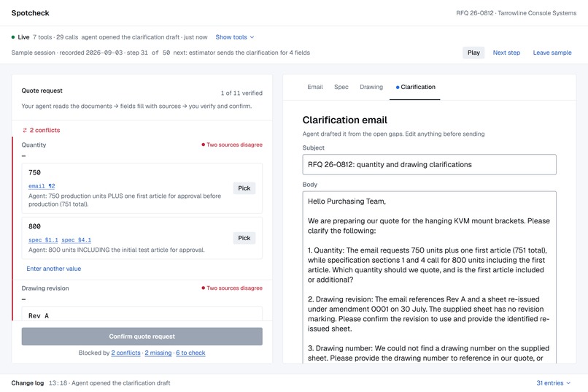Click the Drawing revision 'Two sources disagree' label
Screen dimensions: 588x392
(x=232, y=288)
